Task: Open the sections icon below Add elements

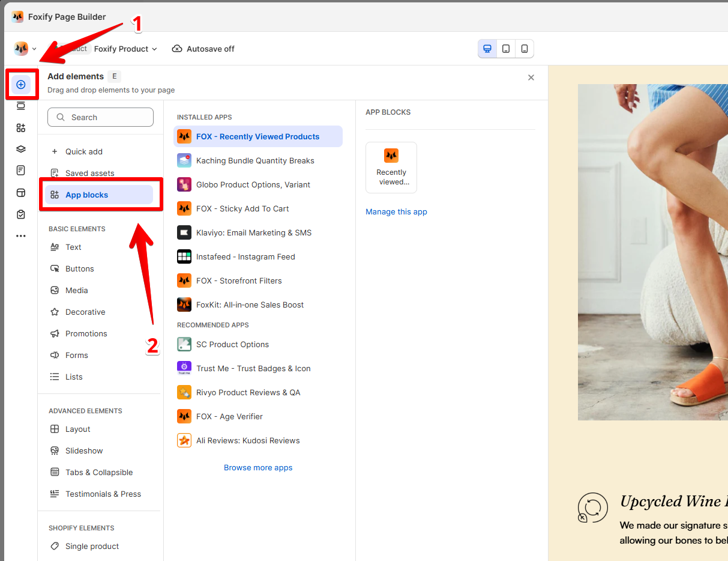Action: click(x=21, y=106)
